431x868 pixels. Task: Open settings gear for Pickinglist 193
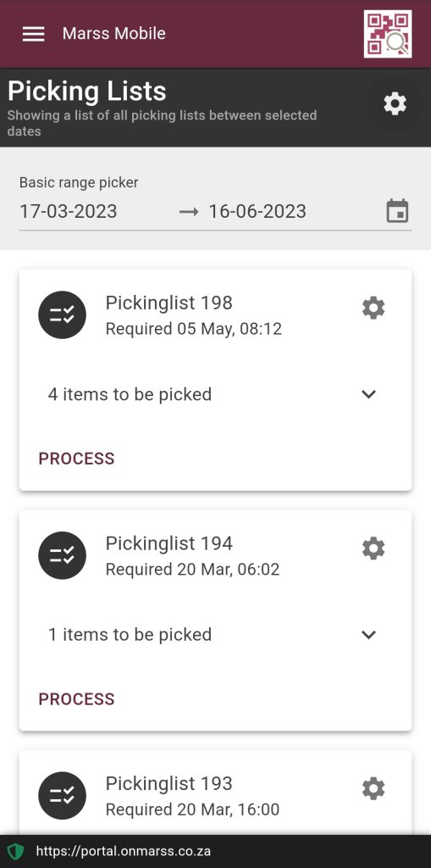pyautogui.click(x=373, y=788)
